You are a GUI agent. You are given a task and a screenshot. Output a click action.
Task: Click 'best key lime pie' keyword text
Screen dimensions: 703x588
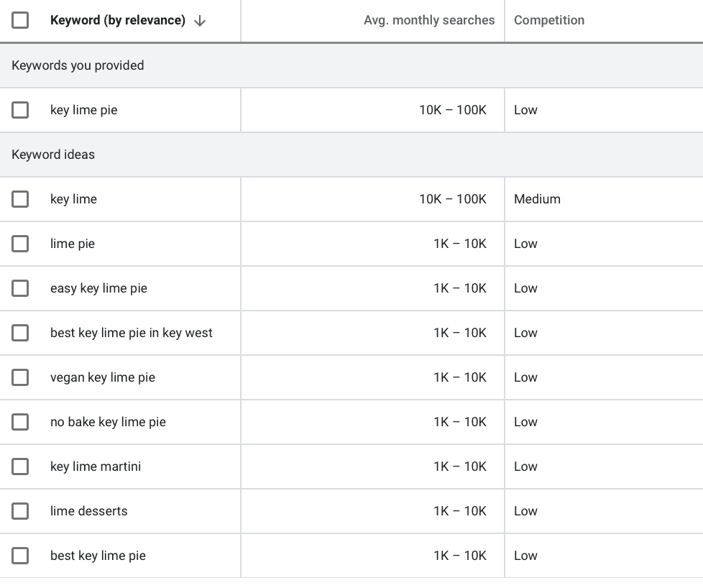[98, 556]
